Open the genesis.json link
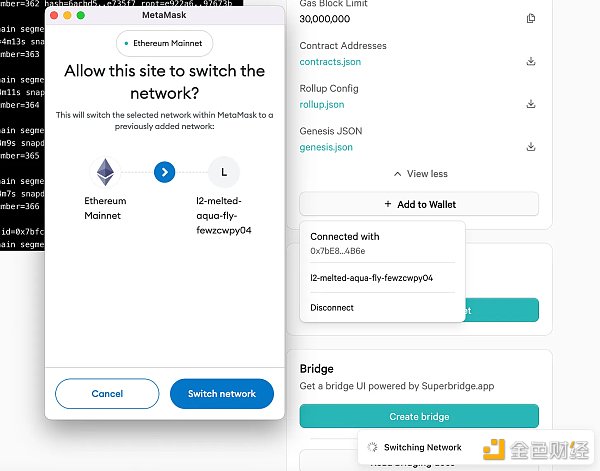 pyautogui.click(x=326, y=148)
